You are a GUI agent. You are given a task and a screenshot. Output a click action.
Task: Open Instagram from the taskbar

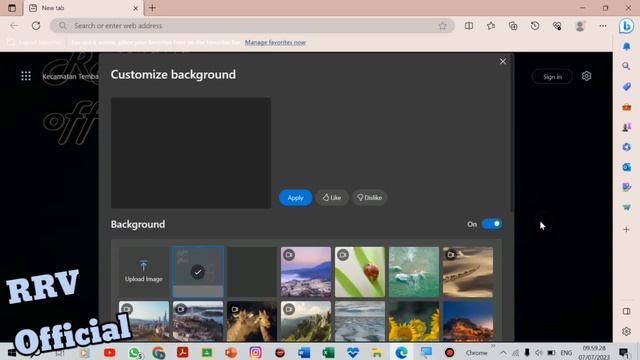(x=256, y=352)
